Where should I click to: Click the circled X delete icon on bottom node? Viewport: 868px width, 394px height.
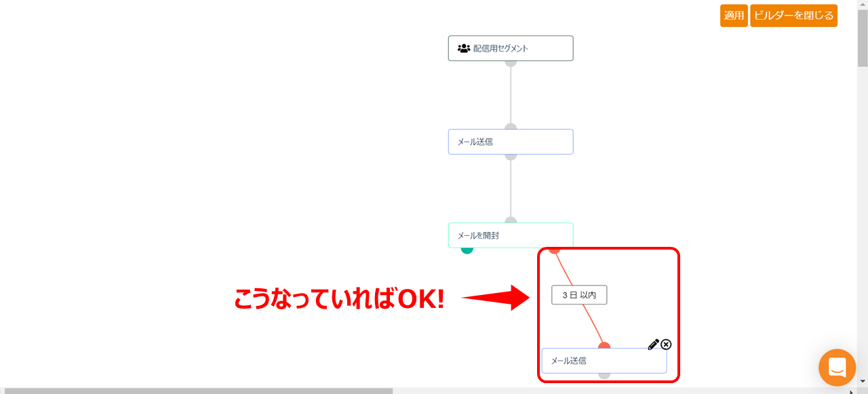tap(666, 344)
